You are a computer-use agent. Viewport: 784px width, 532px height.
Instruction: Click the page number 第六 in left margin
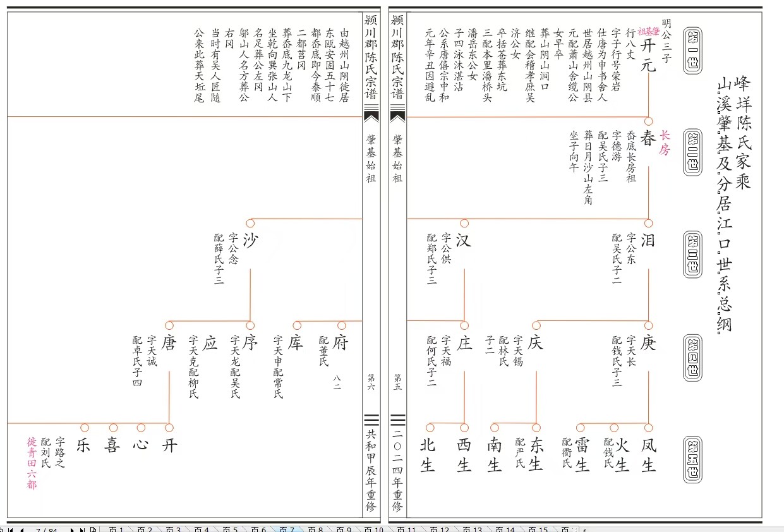[x=371, y=382]
